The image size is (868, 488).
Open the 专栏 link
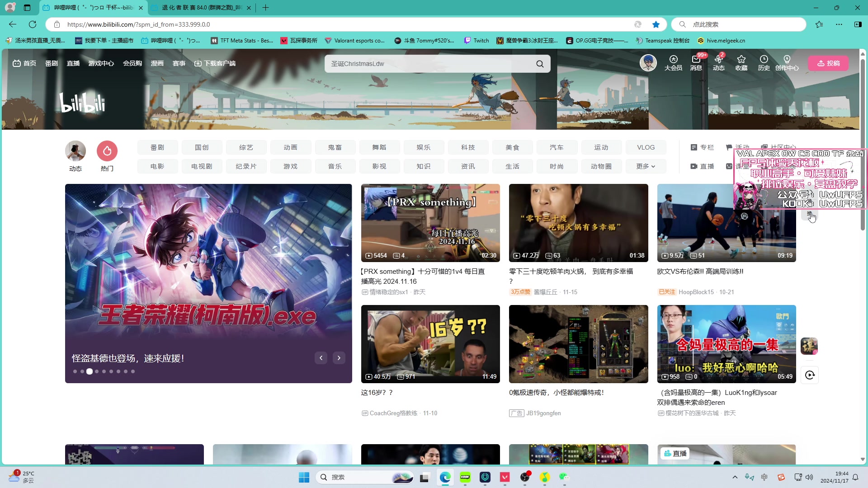[702, 147]
